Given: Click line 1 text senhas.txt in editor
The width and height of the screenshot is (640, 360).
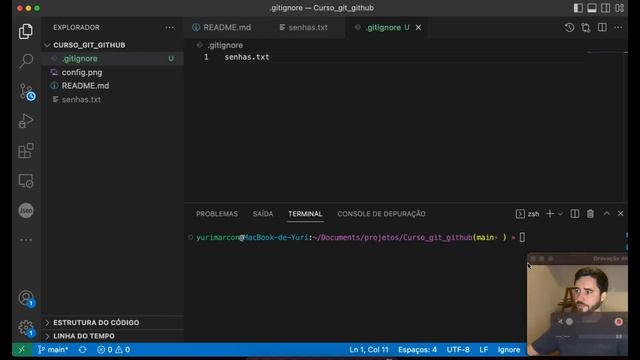Looking at the screenshot, I should click(x=247, y=57).
